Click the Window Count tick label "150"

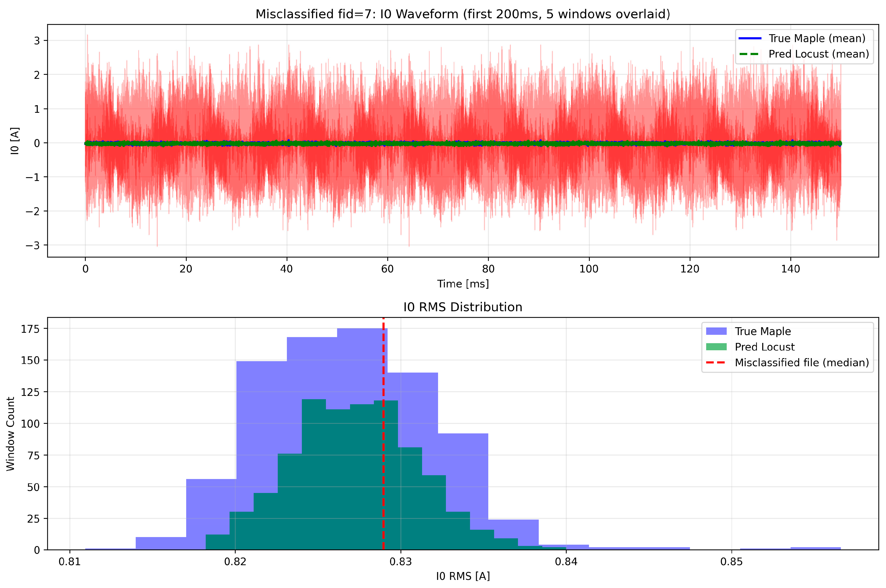[x=30, y=360]
